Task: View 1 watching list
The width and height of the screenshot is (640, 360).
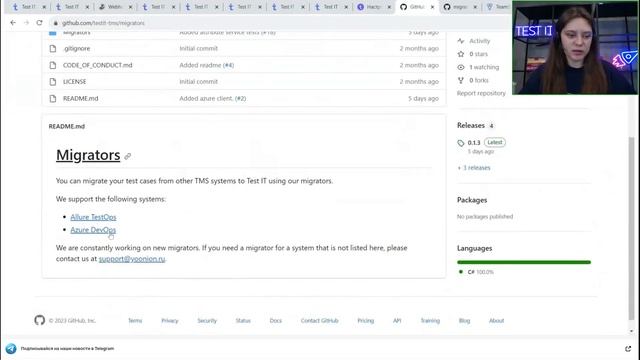Action: tap(484, 67)
